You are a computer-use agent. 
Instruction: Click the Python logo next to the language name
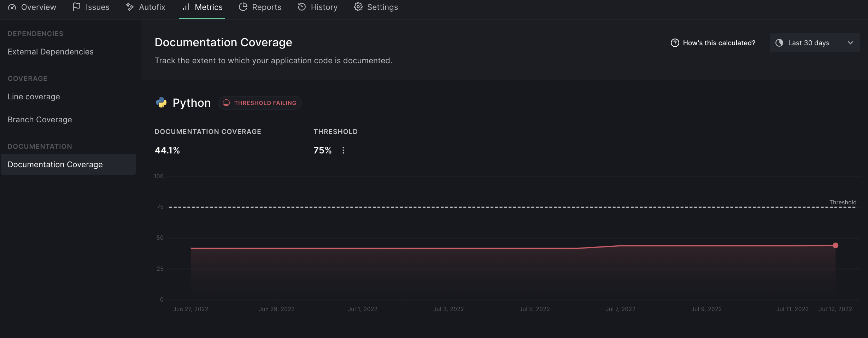click(161, 103)
